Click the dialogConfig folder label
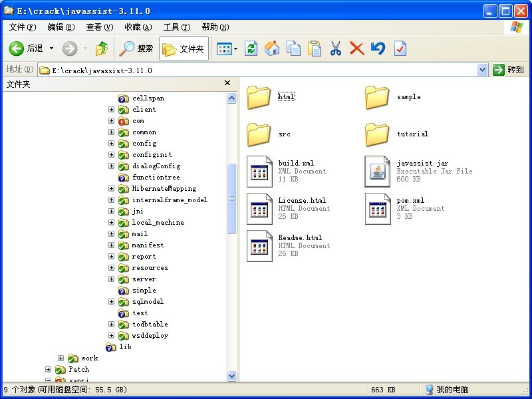This screenshot has height=399, width=532. 156,166
